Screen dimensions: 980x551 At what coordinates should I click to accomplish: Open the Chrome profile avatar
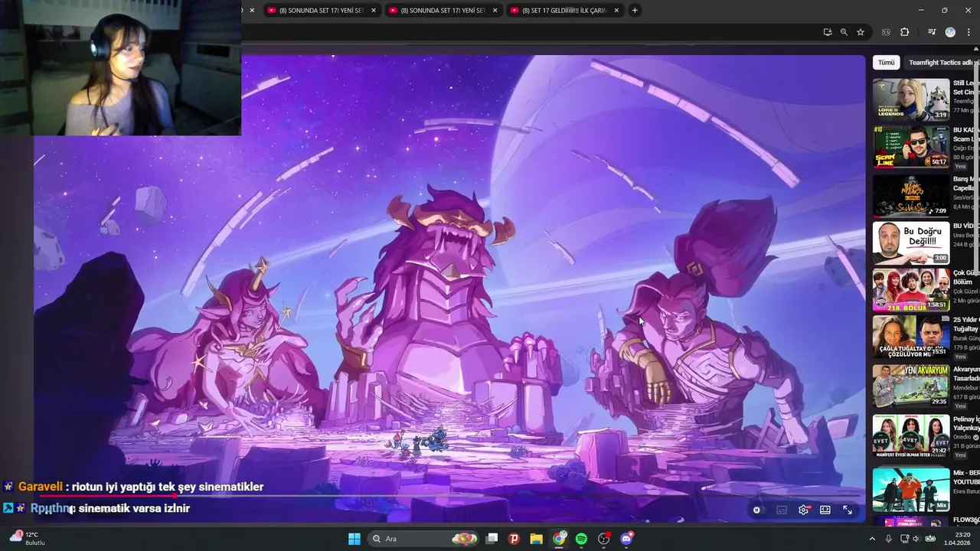[950, 32]
